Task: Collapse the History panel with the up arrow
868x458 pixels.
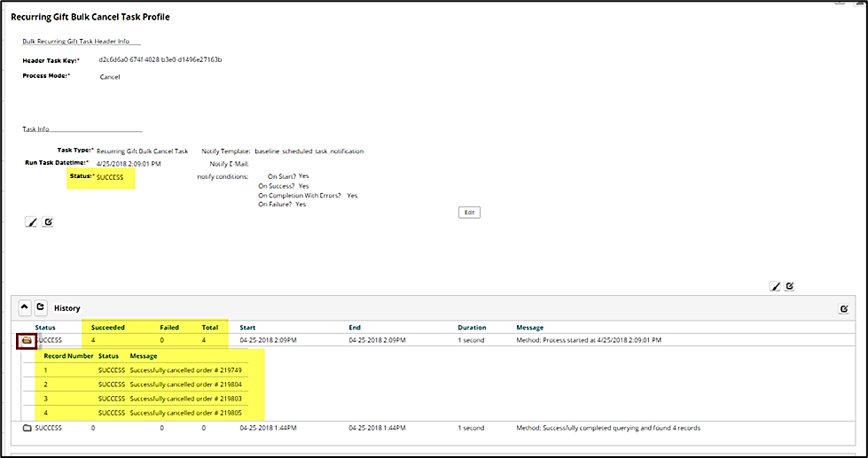Action: pos(25,307)
